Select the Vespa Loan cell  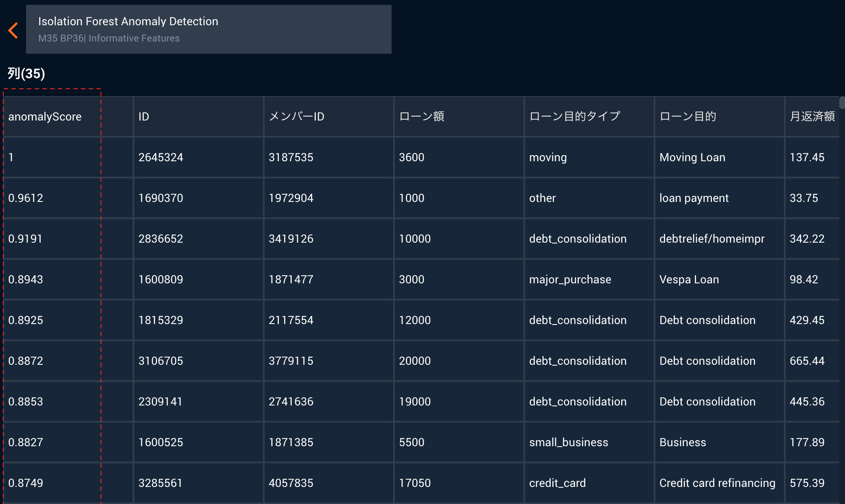tap(689, 279)
